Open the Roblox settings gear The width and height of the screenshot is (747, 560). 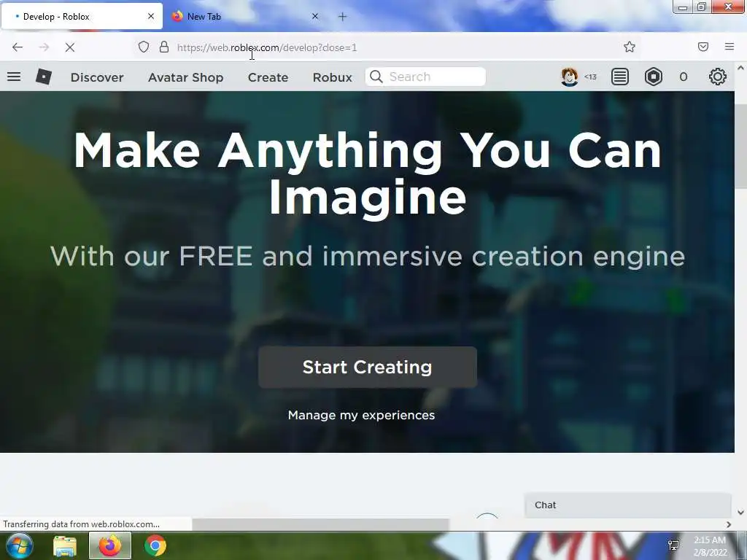click(x=718, y=77)
